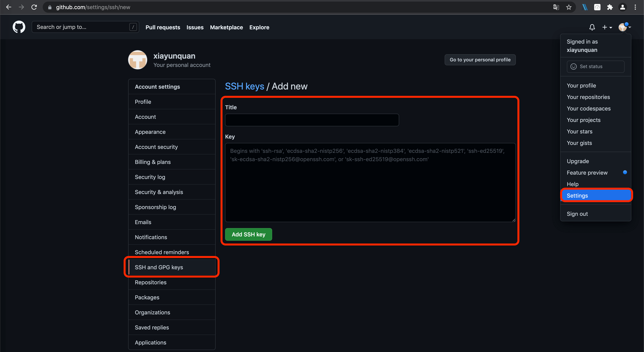The width and height of the screenshot is (644, 352).
Task: Click the Add SSH key button
Action: [248, 234]
